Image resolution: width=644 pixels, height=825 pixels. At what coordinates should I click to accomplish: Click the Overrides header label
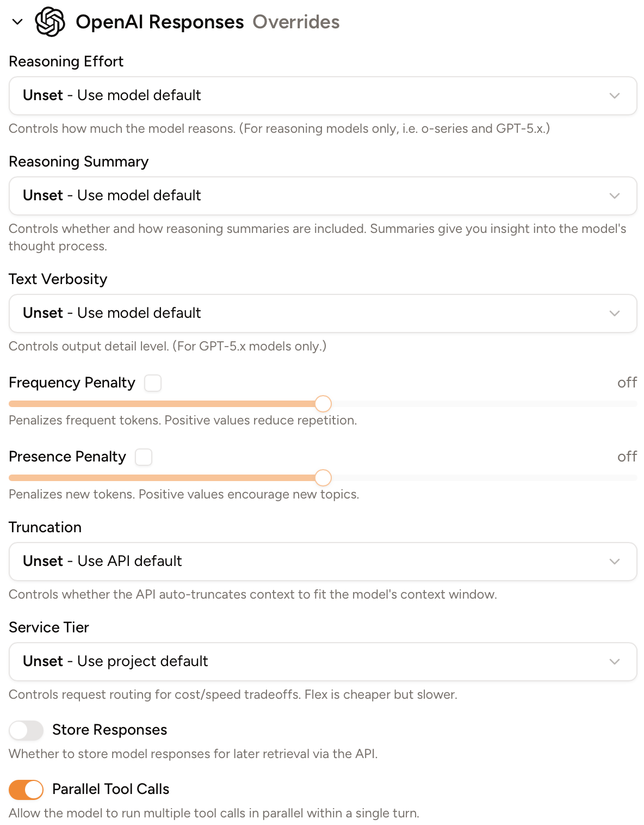pyautogui.click(x=296, y=22)
